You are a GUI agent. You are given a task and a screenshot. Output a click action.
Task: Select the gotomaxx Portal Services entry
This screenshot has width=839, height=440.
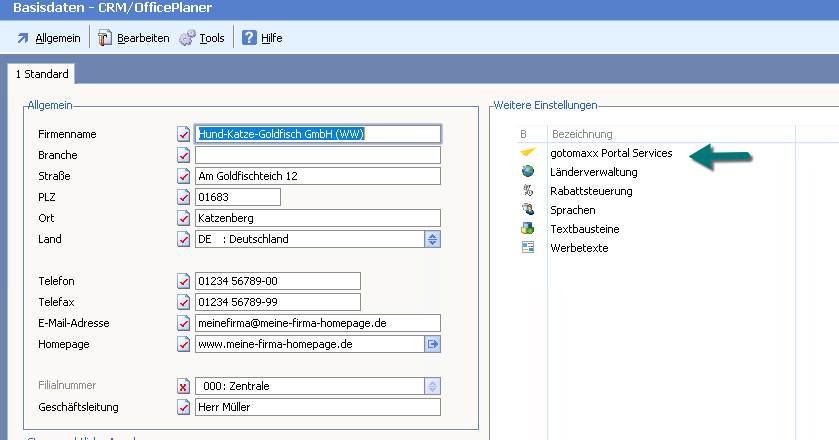(x=611, y=153)
